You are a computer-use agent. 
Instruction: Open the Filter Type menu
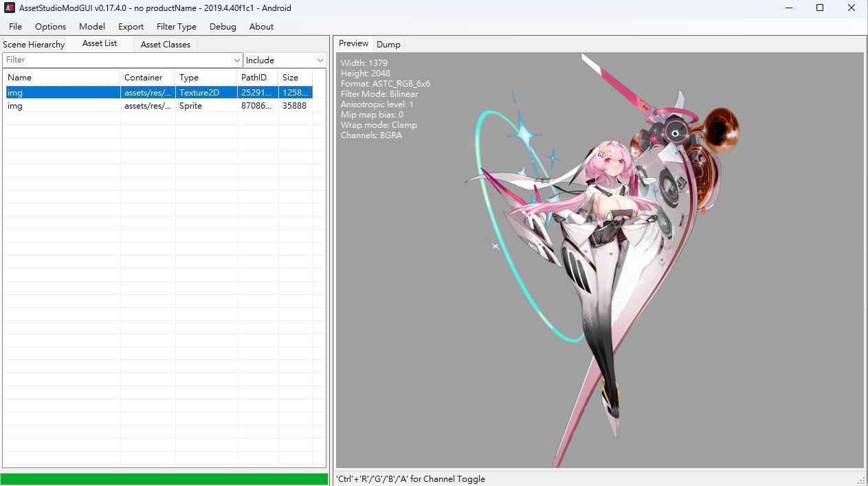pos(177,27)
